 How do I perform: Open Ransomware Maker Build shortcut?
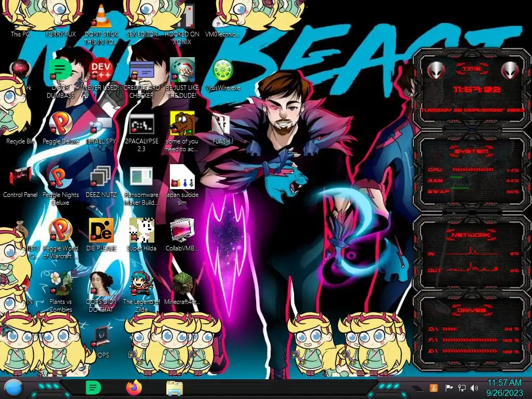(142, 186)
